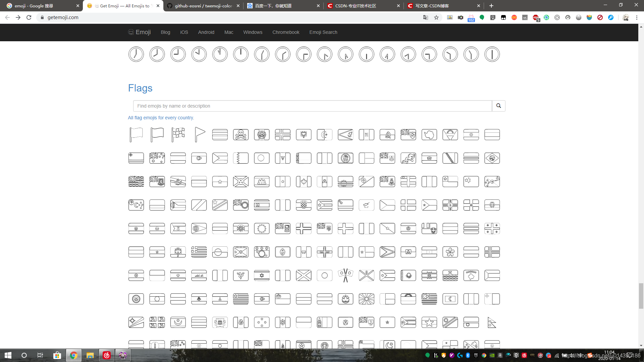The image size is (644, 362).
Task: Open the Emoji Search nav item
Action: point(323,32)
